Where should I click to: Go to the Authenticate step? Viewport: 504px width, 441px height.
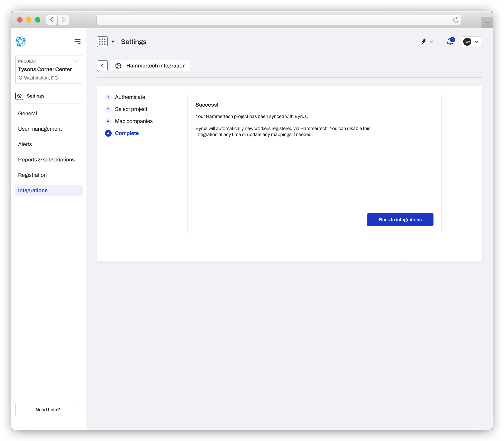click(x=125, y=97)
